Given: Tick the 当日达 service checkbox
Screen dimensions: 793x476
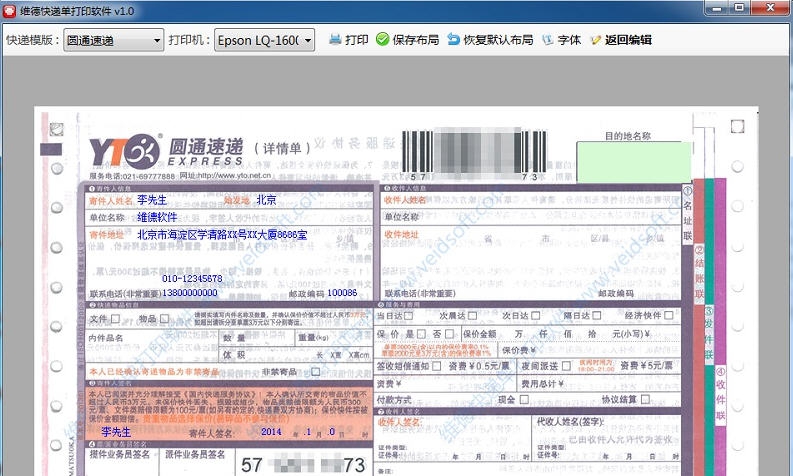Looking at the screenshot, I should tap(409, 316).
